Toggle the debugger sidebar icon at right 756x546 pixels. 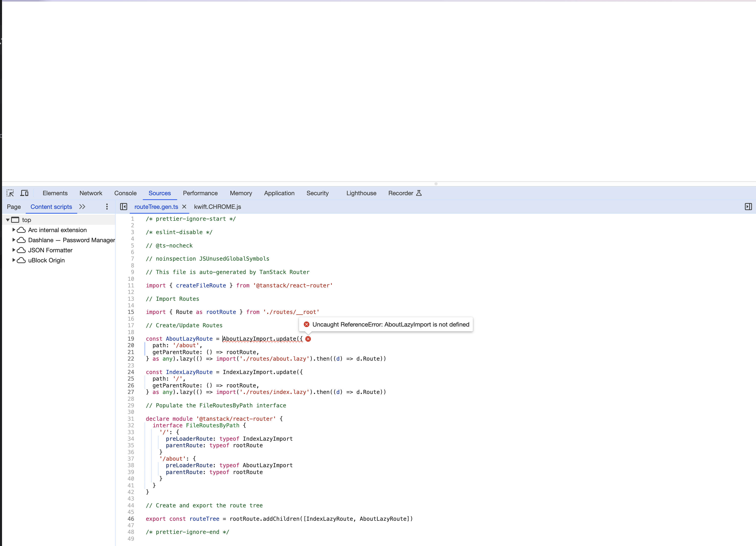pyautogui.click(x=748, y=207)
